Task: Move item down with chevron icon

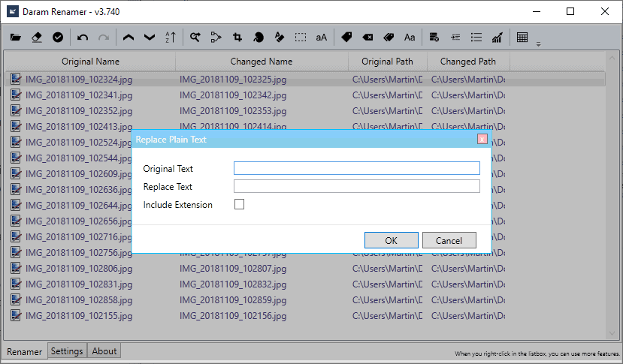Action: tap(150, 38)
